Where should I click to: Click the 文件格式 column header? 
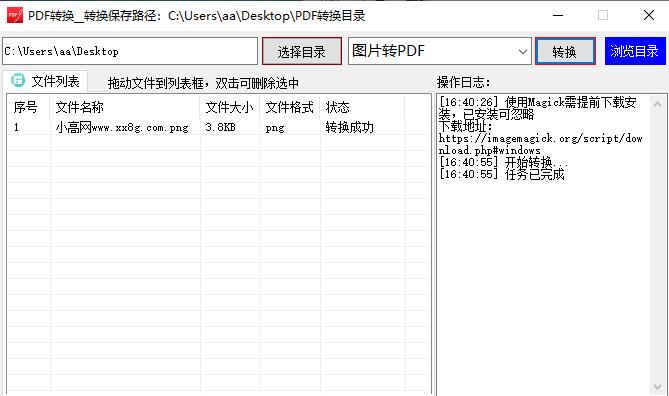click(x=290, y=107)
